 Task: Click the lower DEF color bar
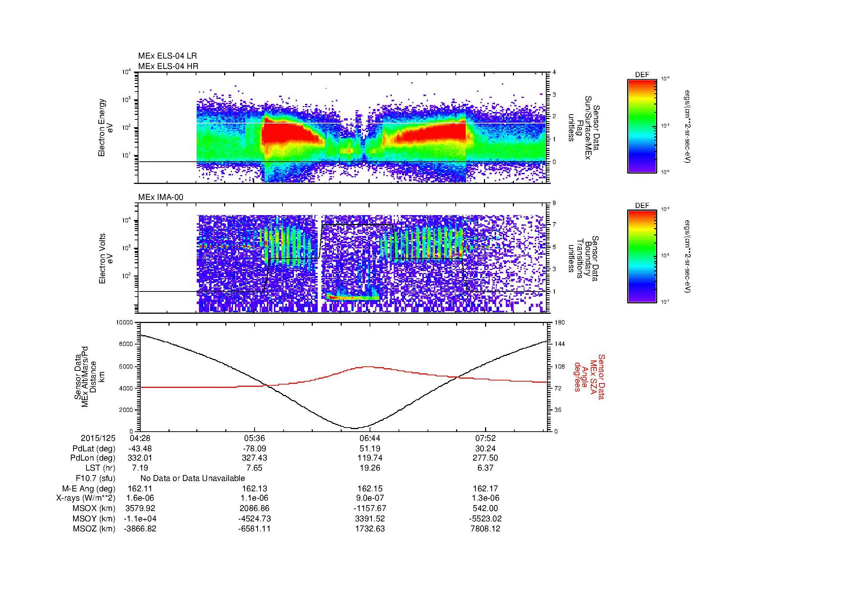point(642,257)
